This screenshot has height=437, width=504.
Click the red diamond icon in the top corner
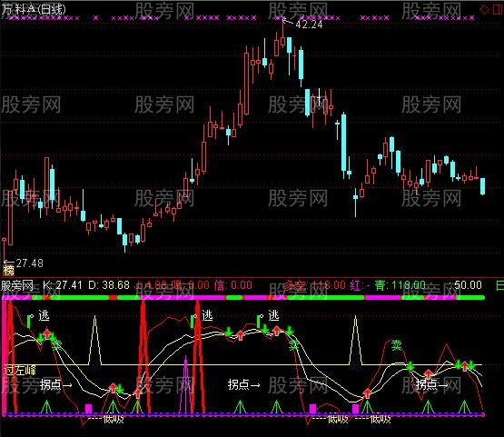[x=484, y=10]
